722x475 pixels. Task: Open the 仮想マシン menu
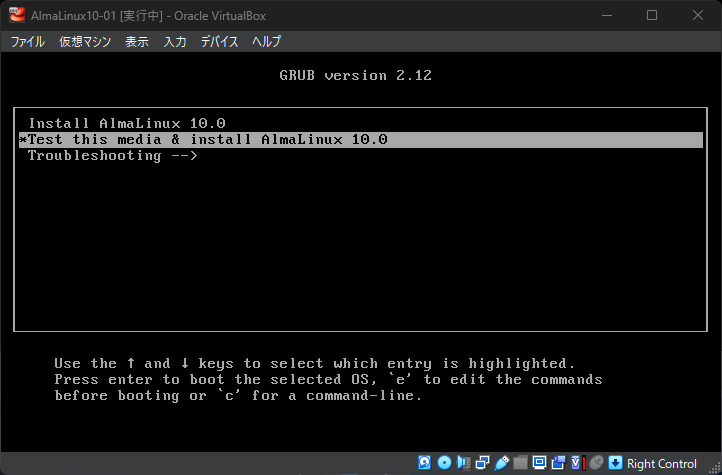(85, 42)
